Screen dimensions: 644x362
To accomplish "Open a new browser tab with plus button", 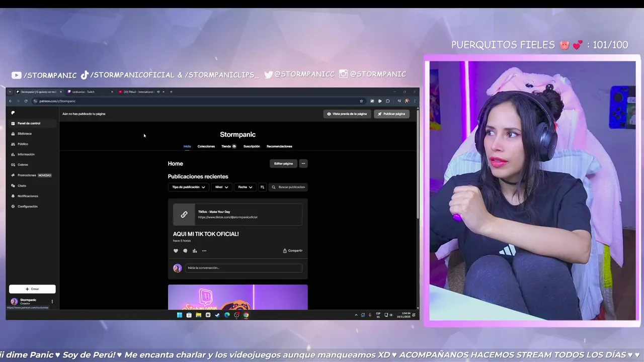I will 171,92.
